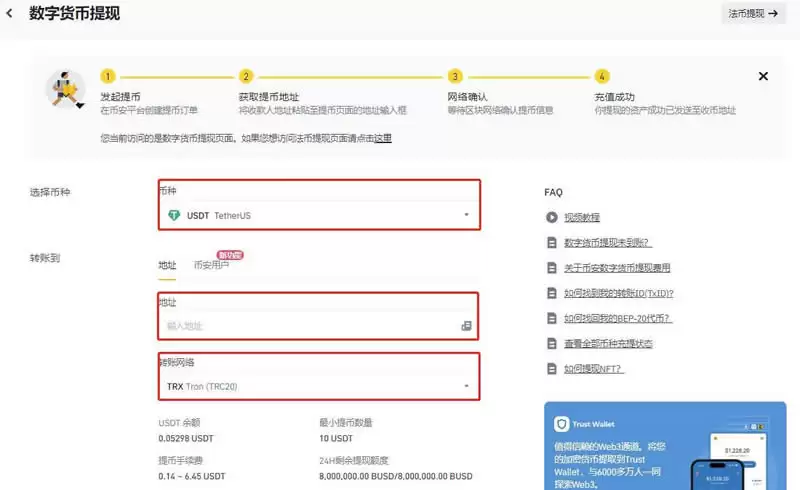This screenshot has height=490, width=800.
Task: Open the 视频教程 video tutorial link
Action: click(582, 217)
